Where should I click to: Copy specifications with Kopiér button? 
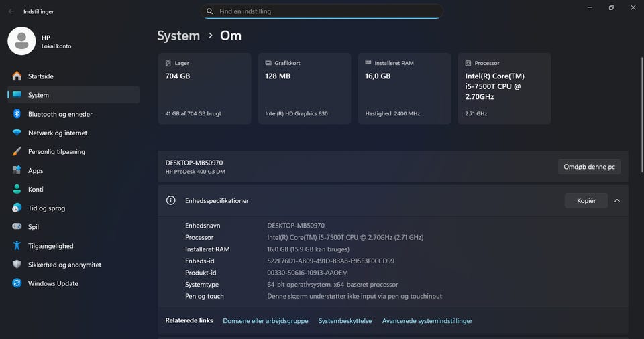pyautogui.click(x=586, y=201)
